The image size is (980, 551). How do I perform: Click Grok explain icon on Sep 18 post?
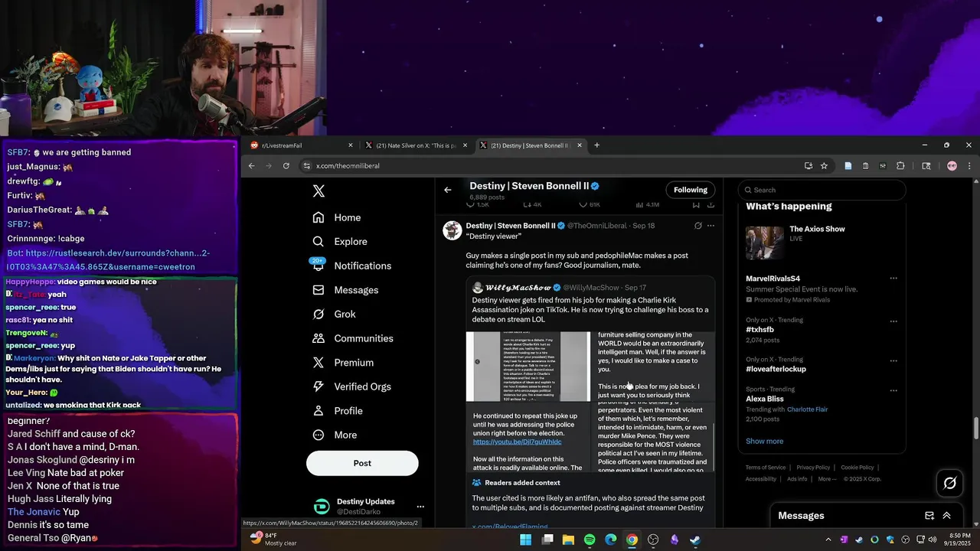click(x=697, y=226)
